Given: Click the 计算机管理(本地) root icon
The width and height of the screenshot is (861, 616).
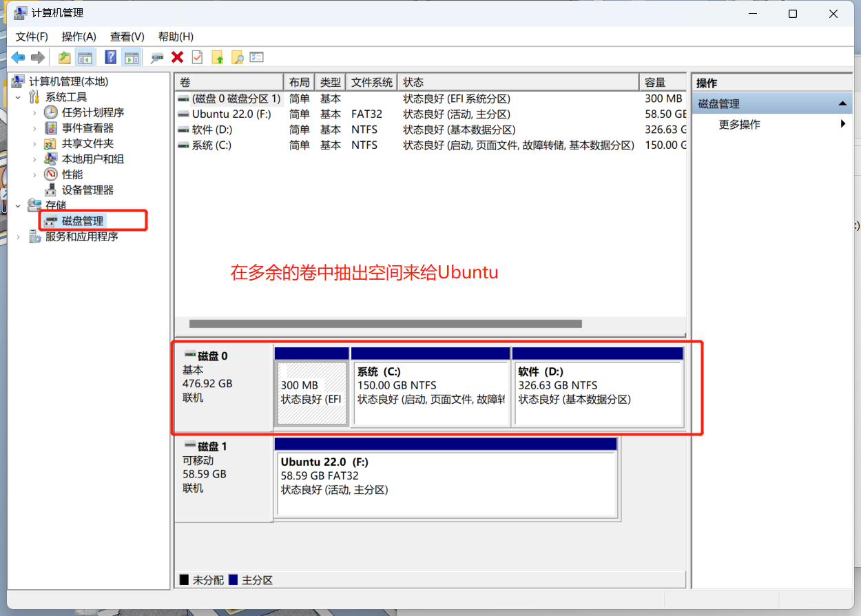Looking at the screenshot, I should (x=18, y=81).
